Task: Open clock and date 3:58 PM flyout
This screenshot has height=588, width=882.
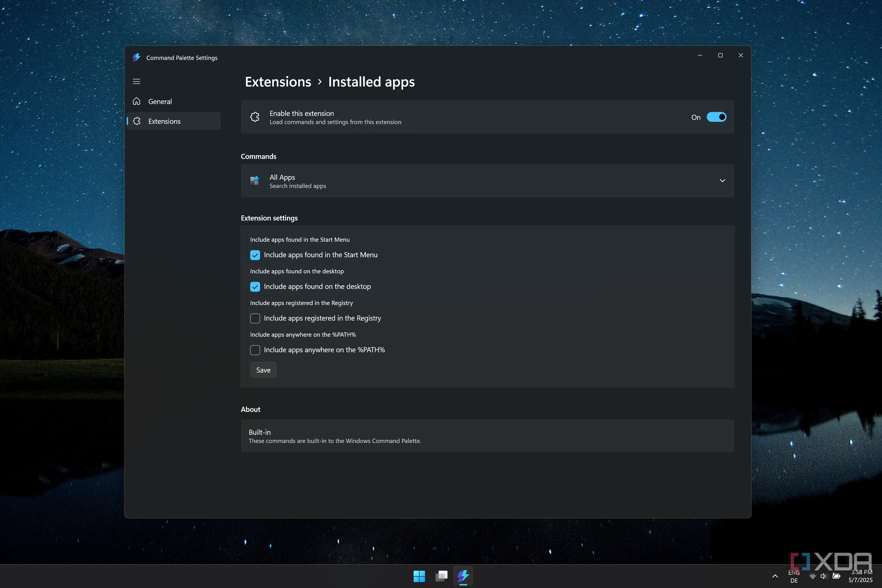Action: tap(861, 576)
